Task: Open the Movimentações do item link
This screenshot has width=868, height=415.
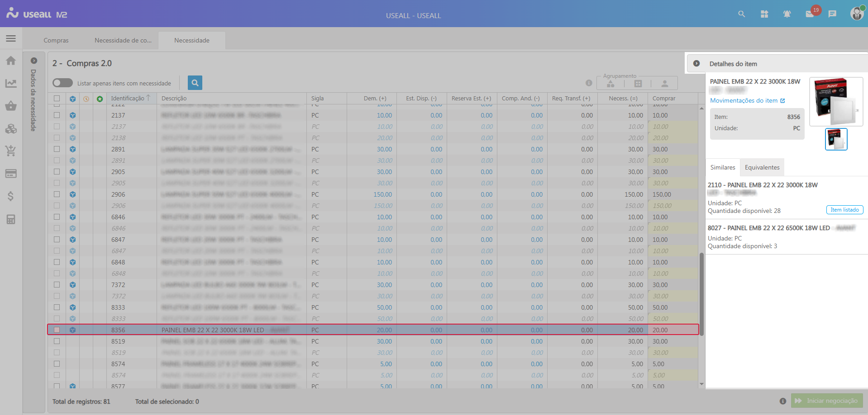Action: pyautogui.click(x=747, y=101)
